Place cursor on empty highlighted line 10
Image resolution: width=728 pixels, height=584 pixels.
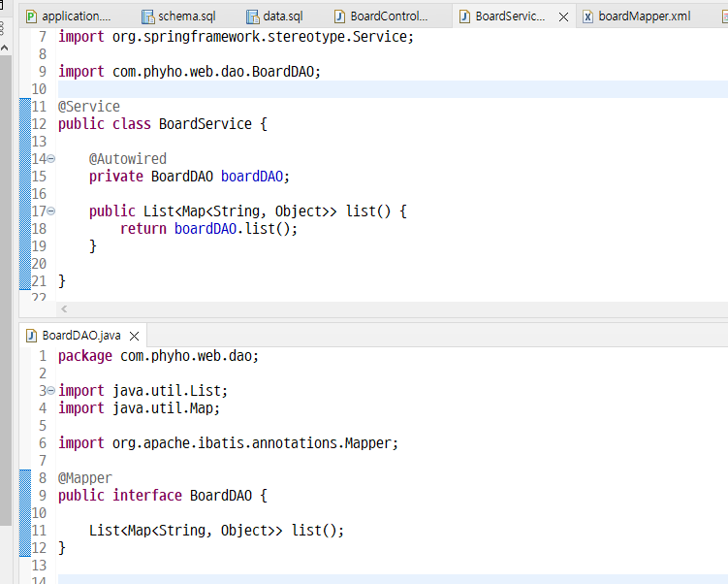pos(393,89)
